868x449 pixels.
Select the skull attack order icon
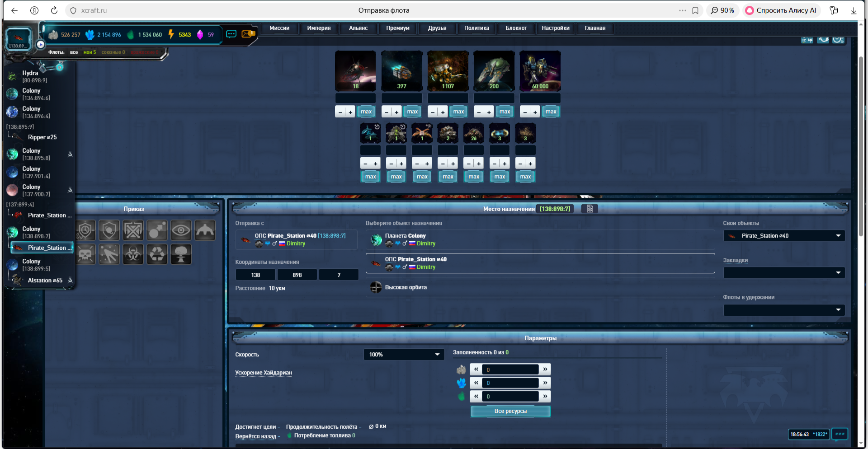point(85,254)
